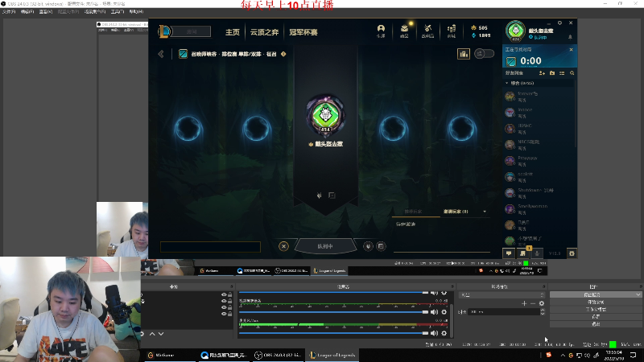
Task: Remove transition with the minus icon
Action: click(x=533, y=303)
